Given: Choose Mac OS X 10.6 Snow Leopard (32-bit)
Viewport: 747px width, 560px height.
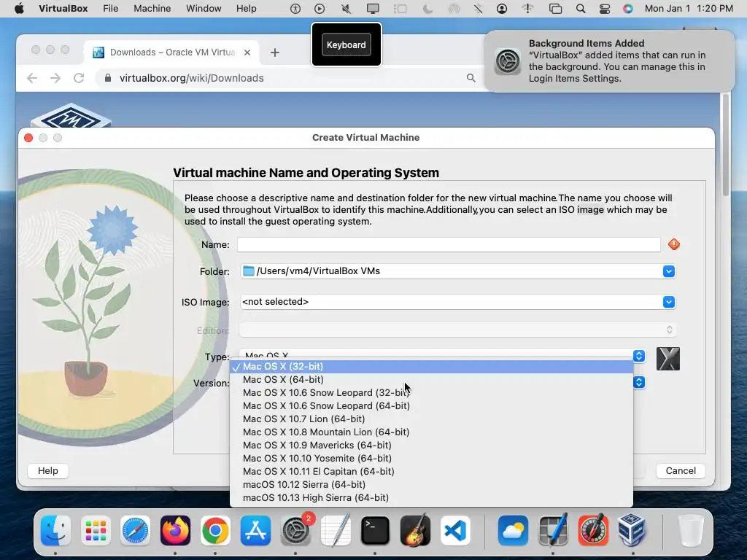Looking at the screenshot, I should pos(431,393).
